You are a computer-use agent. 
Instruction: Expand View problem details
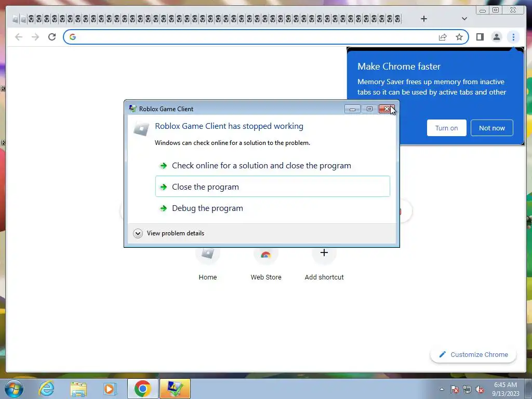coord(169,233)
